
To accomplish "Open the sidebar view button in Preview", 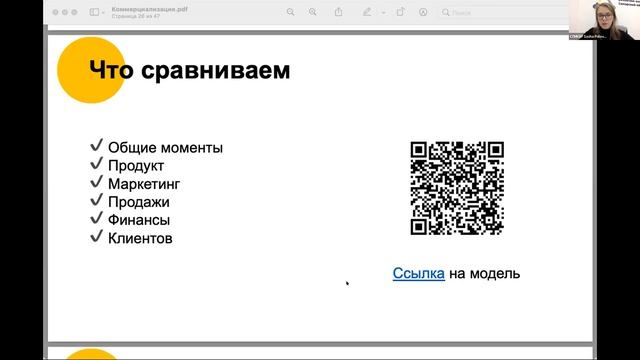I will 94,12.
